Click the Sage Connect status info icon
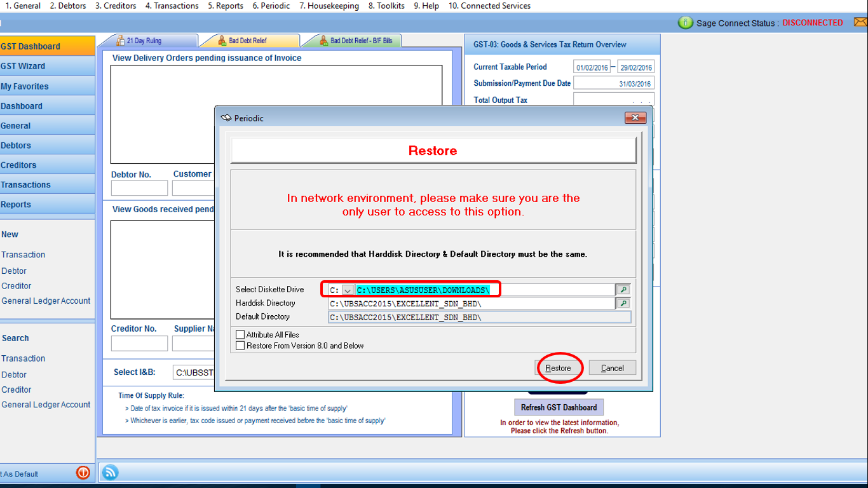Viewport: 868px width, 488px height. (686, 23)
